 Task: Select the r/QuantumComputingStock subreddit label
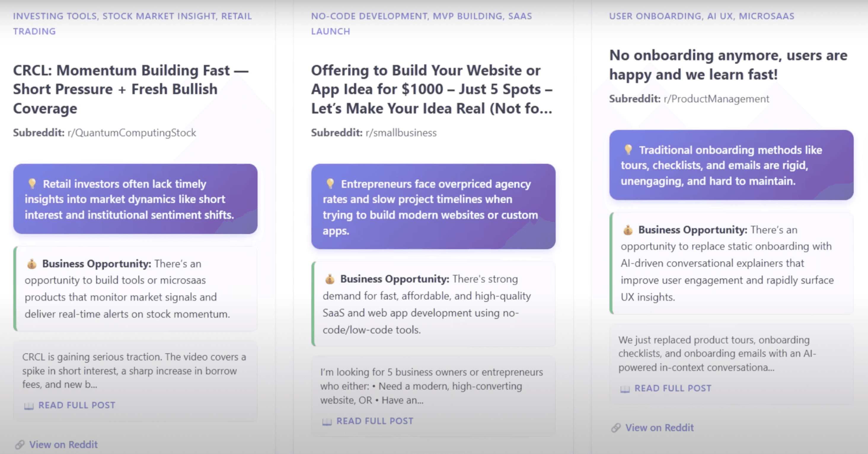131,133
